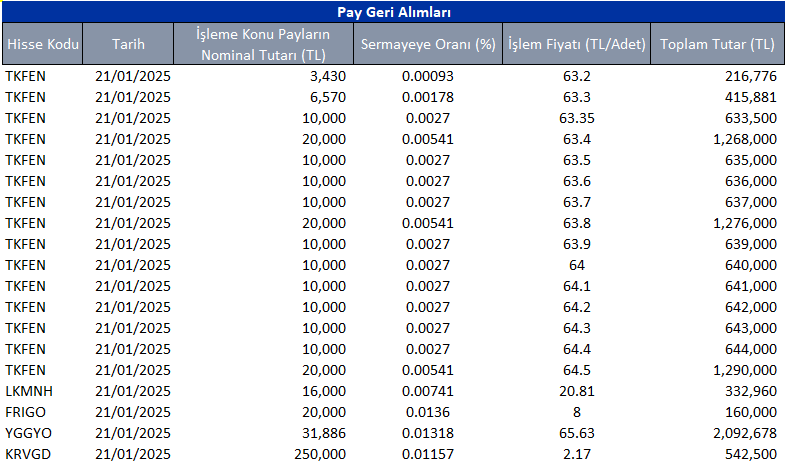Click the capital ratio cell 0.00093

pyautogui.click(x=430, y=76)
